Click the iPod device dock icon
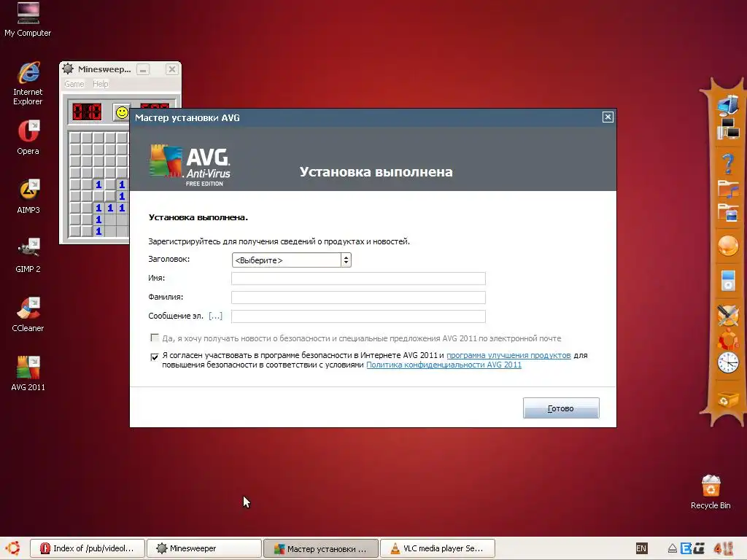 [x=728, y=280]
